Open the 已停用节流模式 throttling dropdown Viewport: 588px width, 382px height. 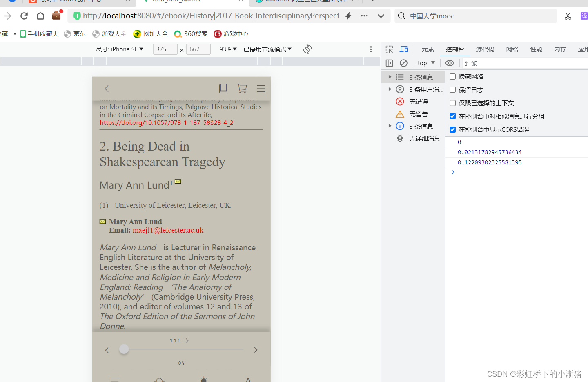[x=267, y=49]
